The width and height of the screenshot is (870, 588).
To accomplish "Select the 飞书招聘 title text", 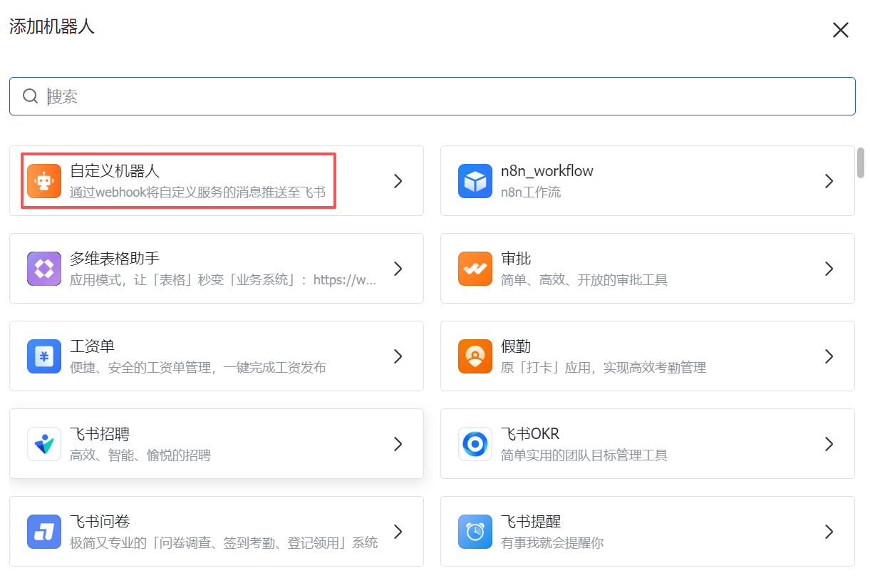I will (100, 434).
